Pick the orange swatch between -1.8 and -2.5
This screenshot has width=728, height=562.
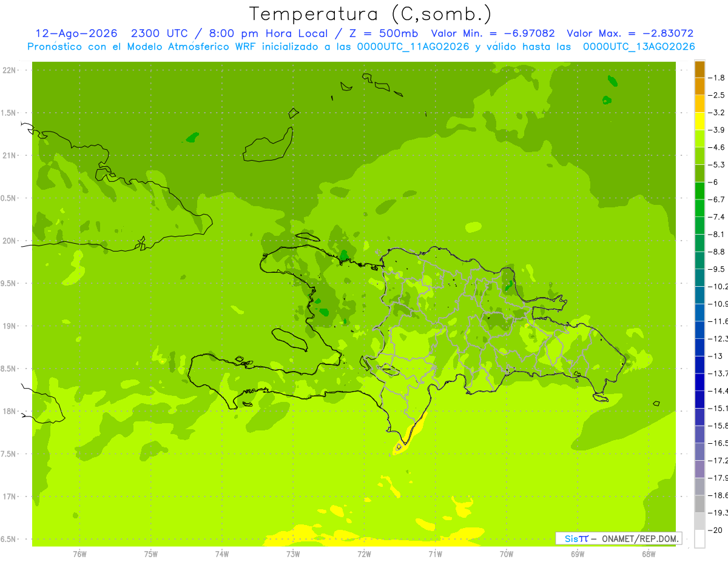coord(699,87)
